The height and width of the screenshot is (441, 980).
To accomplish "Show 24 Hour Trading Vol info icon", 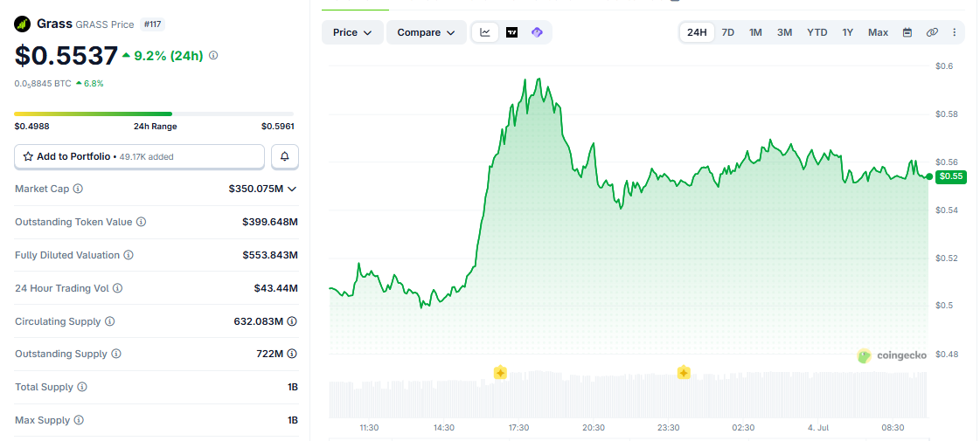I will [x=117, y=288].
